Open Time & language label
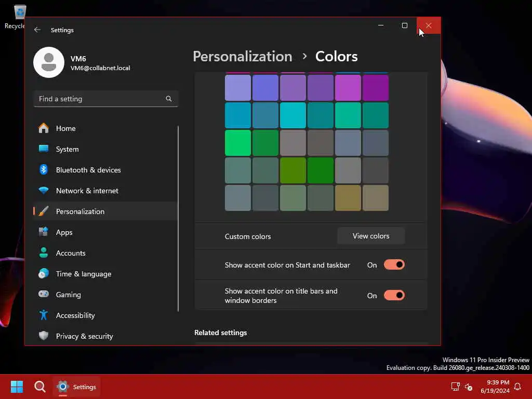This screenshot has width=532, height=399. (84, 274)
